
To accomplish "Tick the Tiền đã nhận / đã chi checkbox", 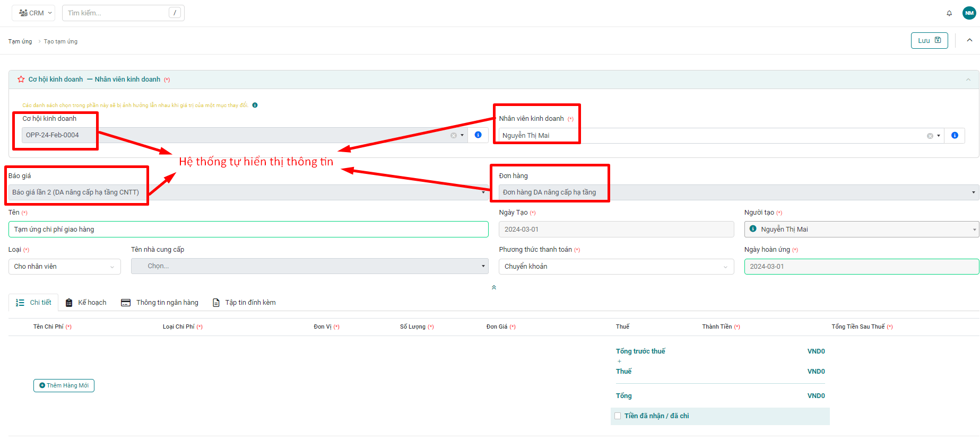I will (618, 416).
